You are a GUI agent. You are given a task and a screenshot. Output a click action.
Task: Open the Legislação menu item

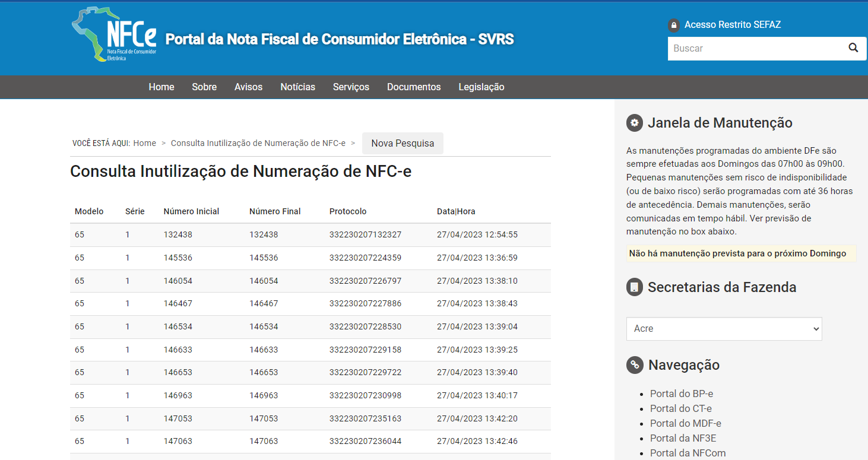[x=481, y=87]
